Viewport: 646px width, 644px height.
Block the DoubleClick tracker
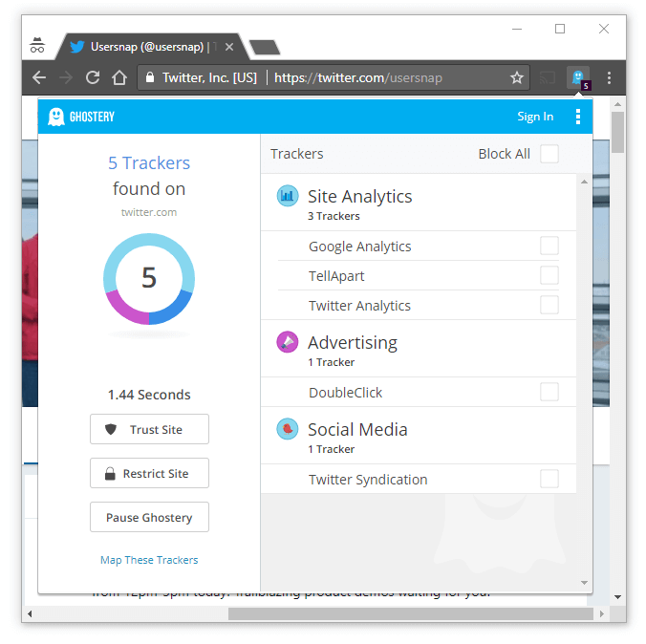pos(549,393)
